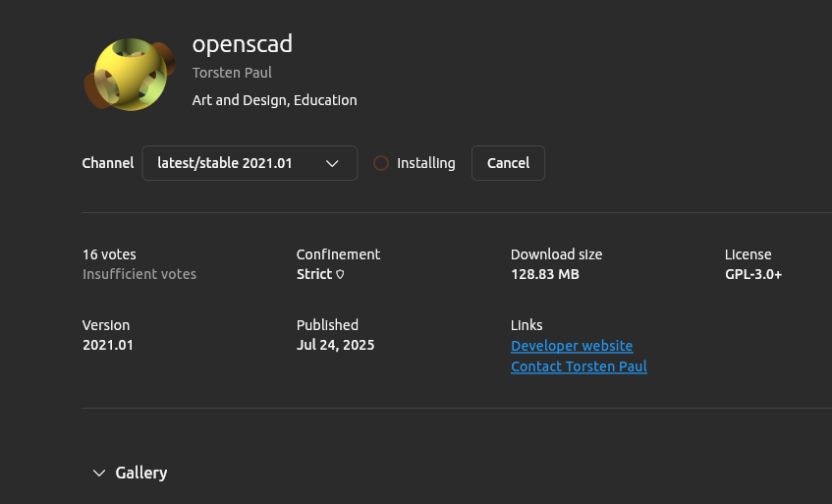The image size is (832, 504).
Task: Click the Gallery section heading label
Action: (x=141, y=474)
